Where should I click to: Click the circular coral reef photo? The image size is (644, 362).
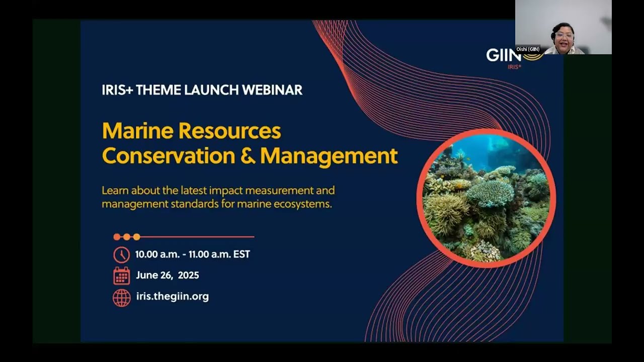coord(486,198)
